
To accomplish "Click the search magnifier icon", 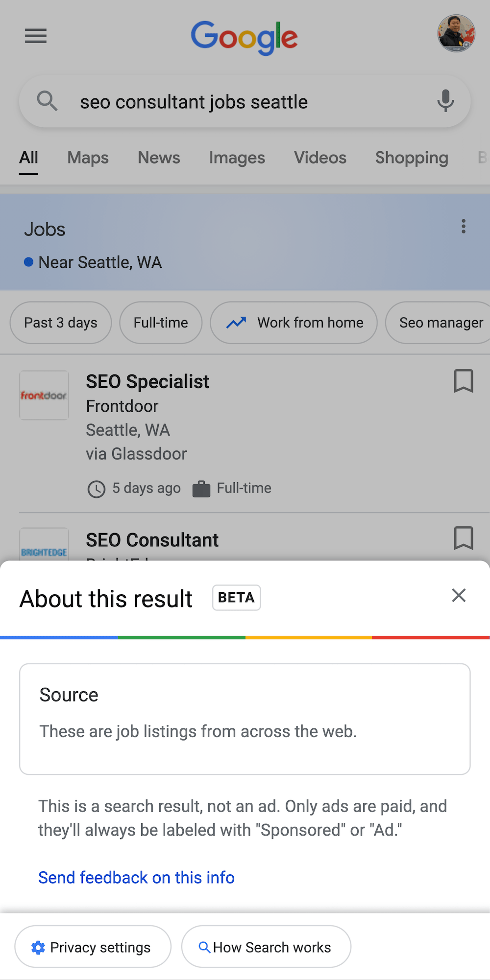I will (x=47, y=101).
